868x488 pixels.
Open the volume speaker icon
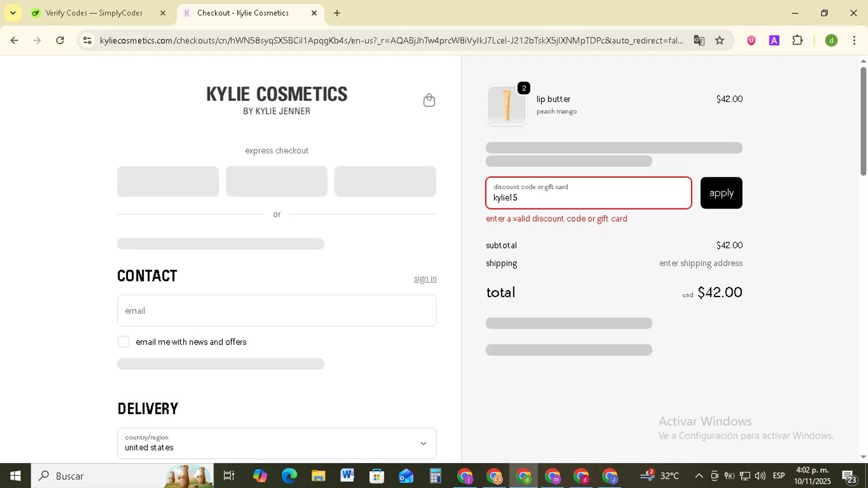coord(760,476)
